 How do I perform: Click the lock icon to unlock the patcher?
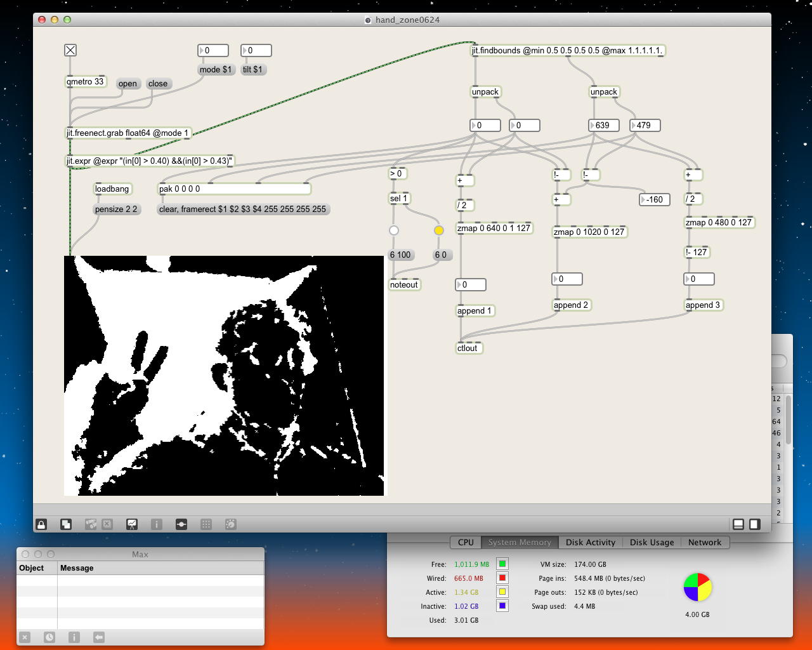41,524
